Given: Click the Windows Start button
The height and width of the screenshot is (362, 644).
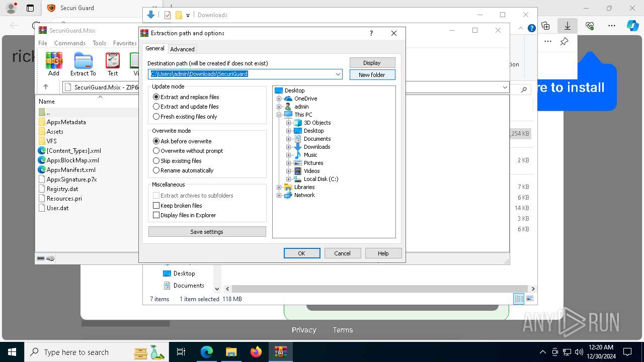Looking at the screenshot, I should point(12,352).
